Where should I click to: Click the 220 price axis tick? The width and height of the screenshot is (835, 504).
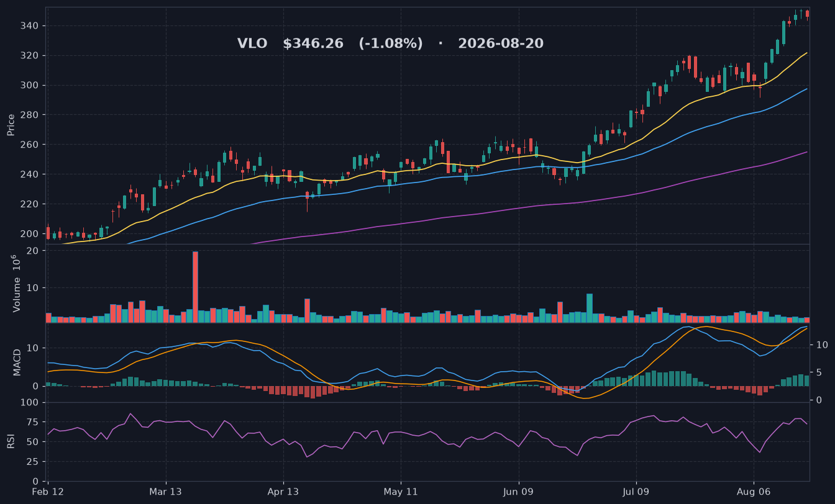pos(31,204)
